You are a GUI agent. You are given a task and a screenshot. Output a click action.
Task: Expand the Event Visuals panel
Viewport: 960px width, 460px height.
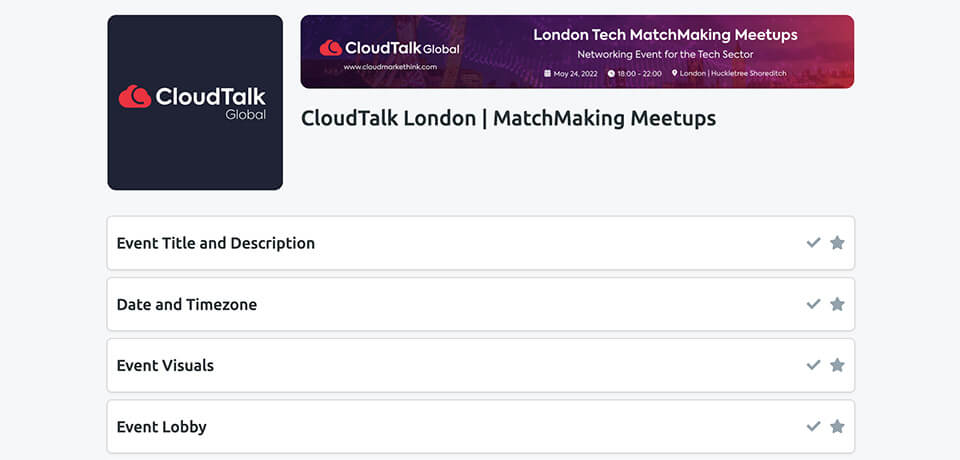click(165, 365)
